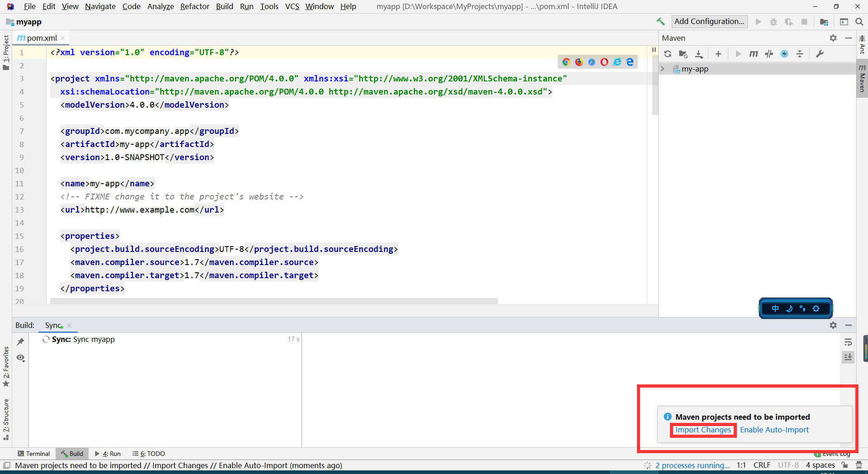The width and height of the screenshot is (868, 474).
Task: Run the Maven build arrow icon
Action: click(738, 54)
